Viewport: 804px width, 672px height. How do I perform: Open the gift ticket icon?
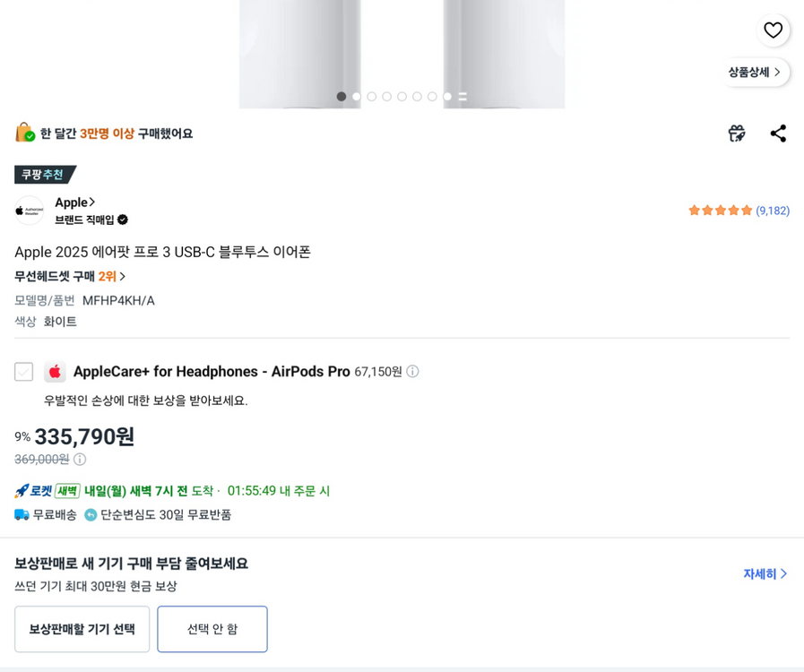click(737, 134)
